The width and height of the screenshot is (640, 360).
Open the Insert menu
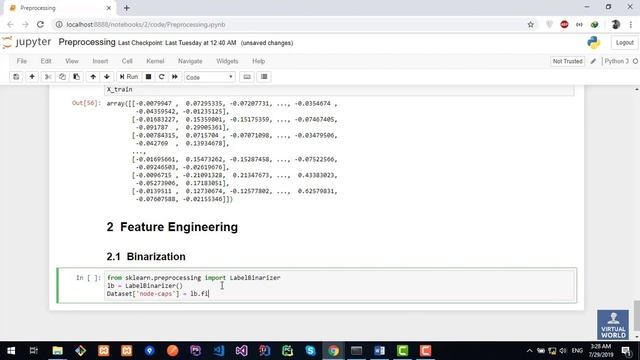pos(100,61)
